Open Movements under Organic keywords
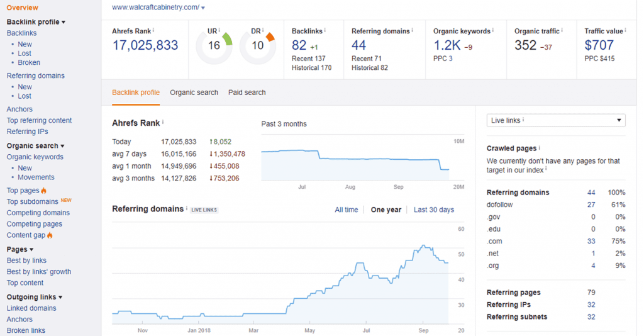This screenshot has height=336, width=644. pos(36,177)
